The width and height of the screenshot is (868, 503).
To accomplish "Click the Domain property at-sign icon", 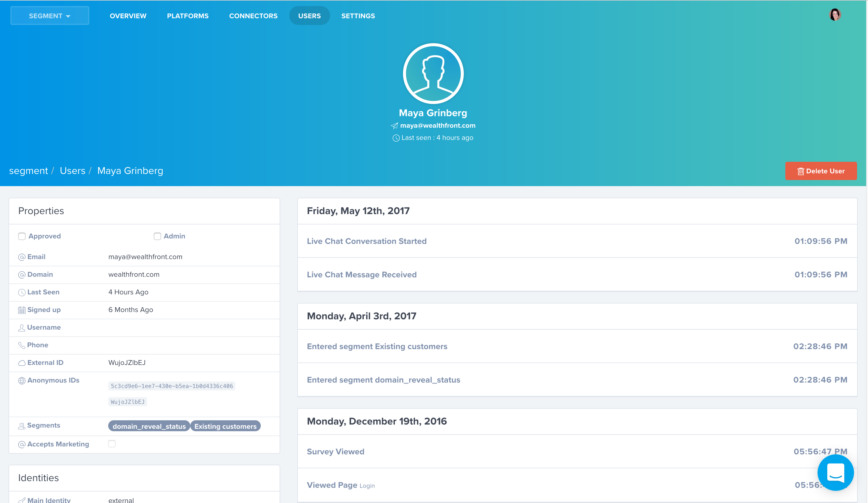I will pyautogui.click(x=22, y=275).
